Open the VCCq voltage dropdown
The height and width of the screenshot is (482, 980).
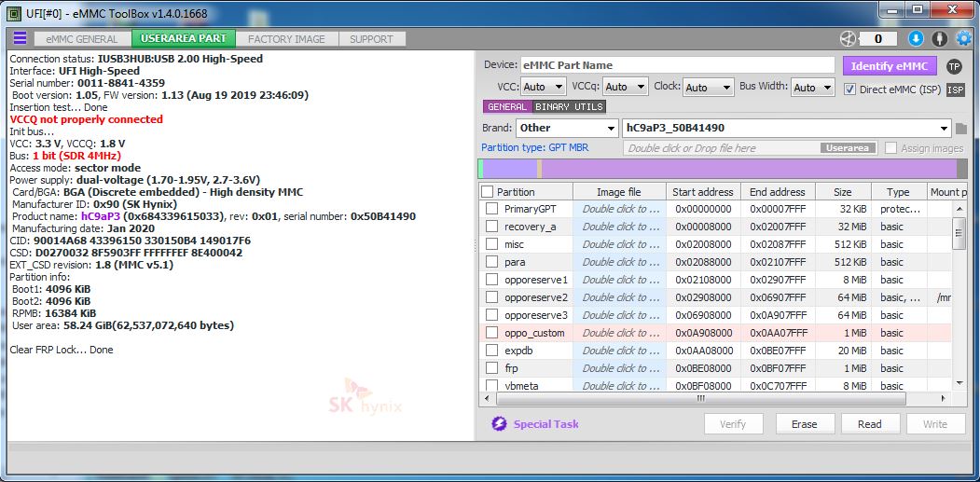pyautogui.click(x=625, y=87)
